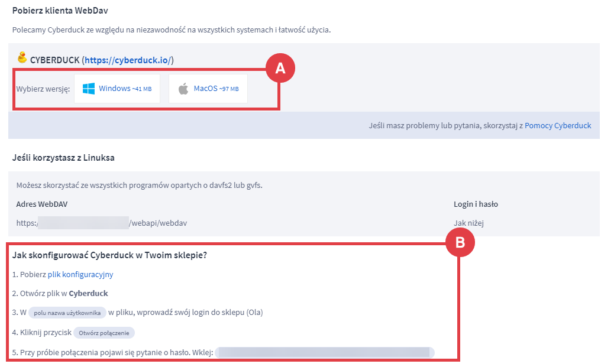Image resolution: width=614 pixels, height=364 pixels.
Task: Select the blurred WebDAV address value
Action: click(83, 223)
